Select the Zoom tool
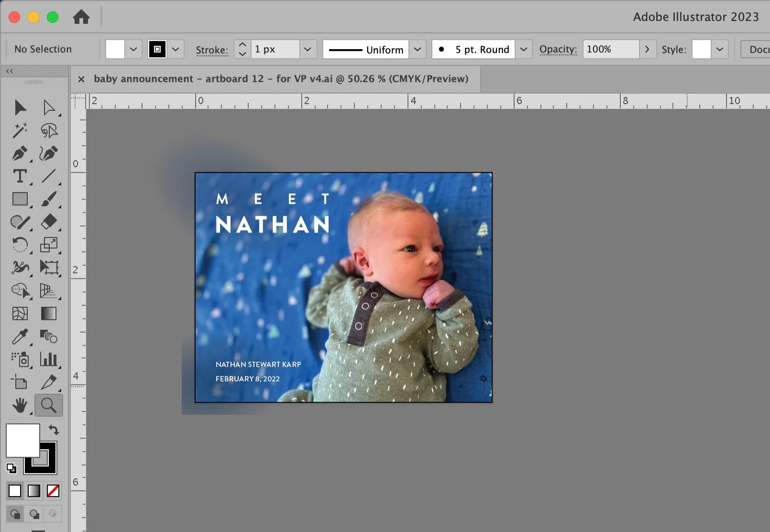Image resolution: width=770 pixels, height=532 pixels. (49, 405)
